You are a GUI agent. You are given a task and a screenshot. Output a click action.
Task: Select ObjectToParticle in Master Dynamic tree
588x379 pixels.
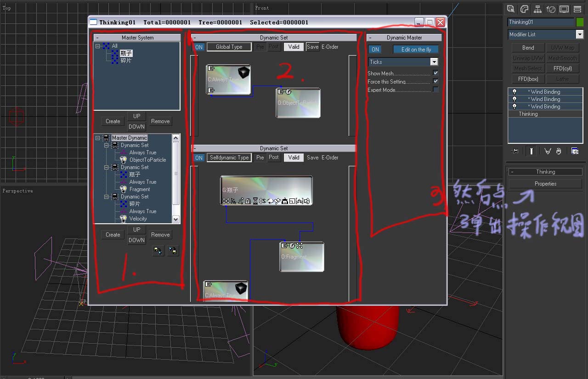147,160
